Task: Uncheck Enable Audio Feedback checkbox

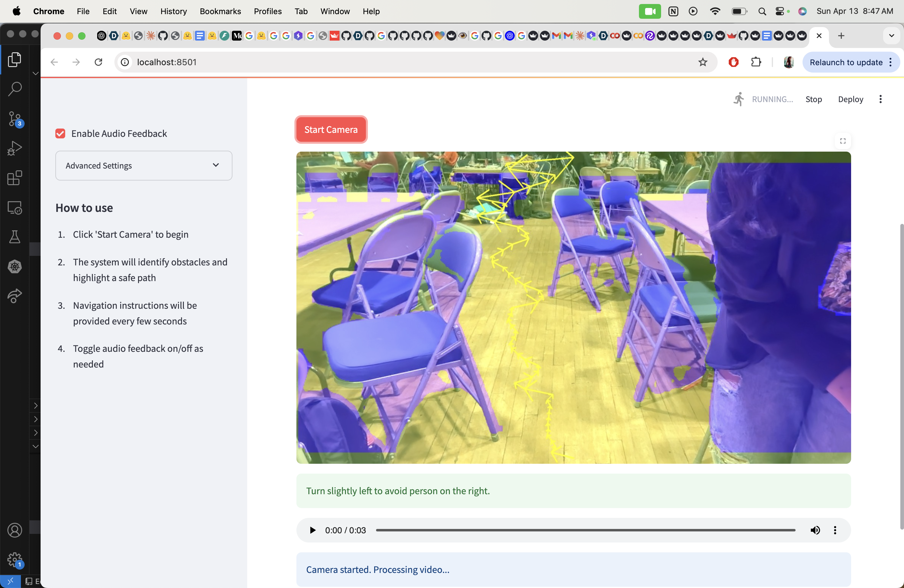Action: (x=60, y=134)
